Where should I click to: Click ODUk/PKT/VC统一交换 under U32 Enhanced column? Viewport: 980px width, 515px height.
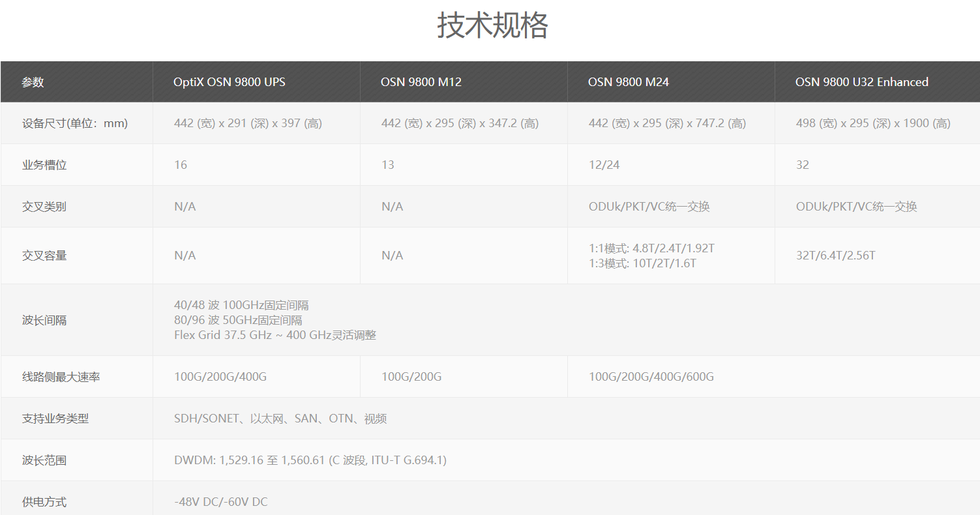(x=856, y=207)
